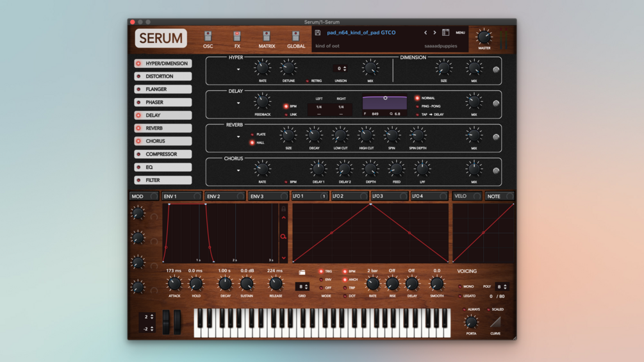Click the Delay FEEDBACK knob
The image size is (644, 362).
click(x=262, y=101)
